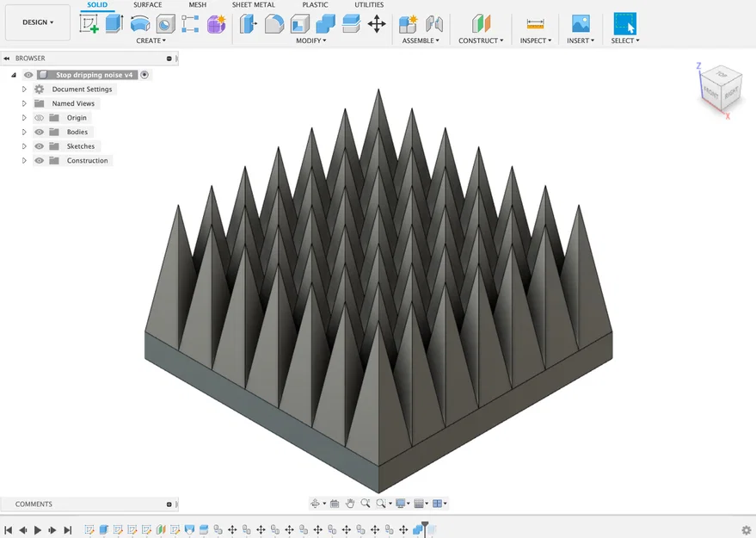Select the Hole tool
The width and height of the screenshot is (756, 538).
click(165, 23)
